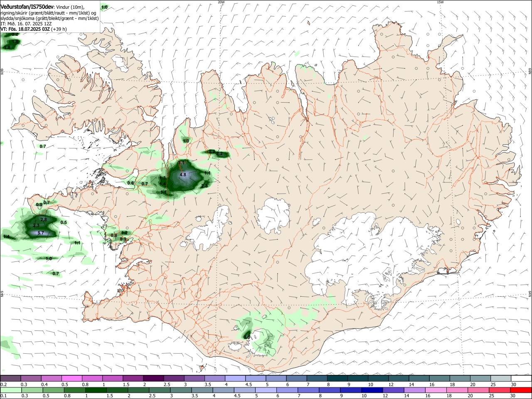Click the '0.1' label under rain scale
The height and width of the screenshot is (399, 532).
click(x=3, y=396)
